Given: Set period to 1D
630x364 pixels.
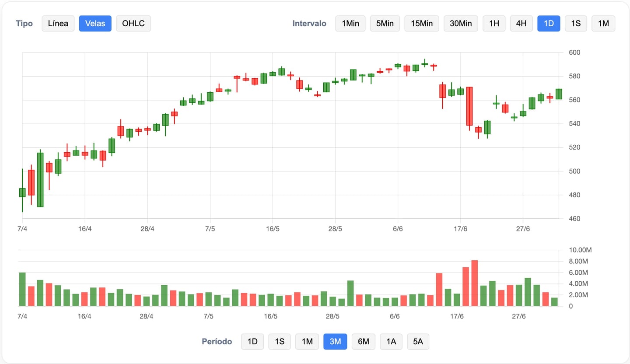Looking at the screenshot, I should click(x=252, y=342).
